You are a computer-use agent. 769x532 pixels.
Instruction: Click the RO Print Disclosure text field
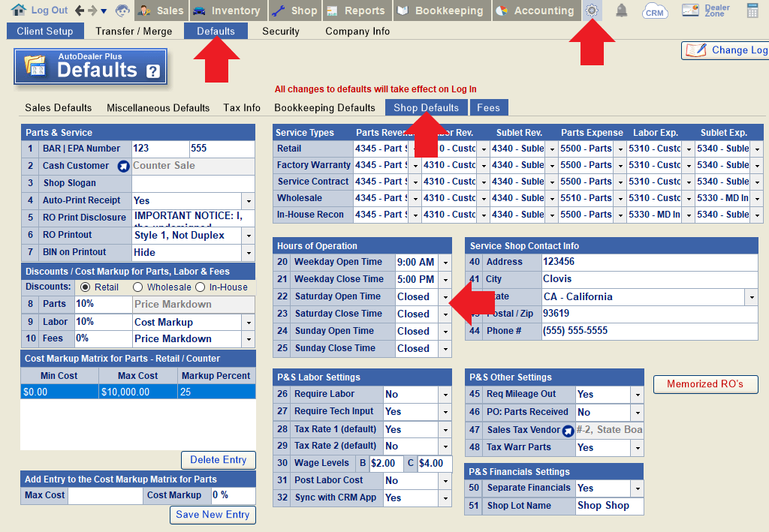[193, 218]
